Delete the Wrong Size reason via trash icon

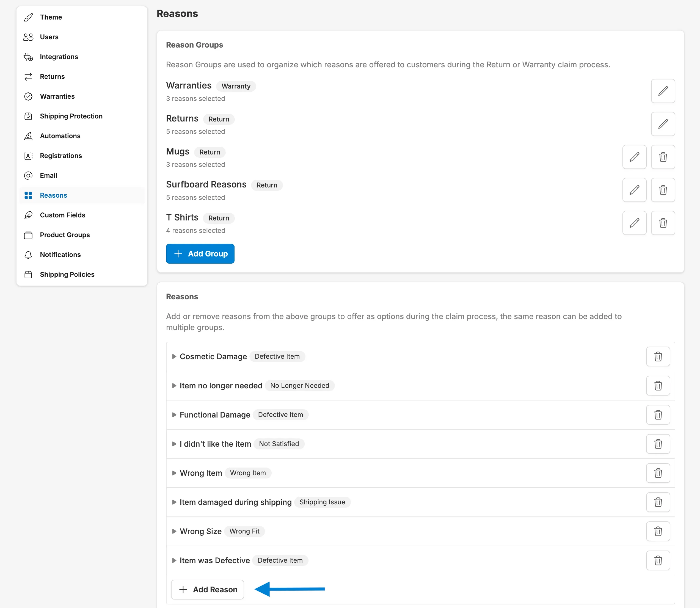coord(658,531)
